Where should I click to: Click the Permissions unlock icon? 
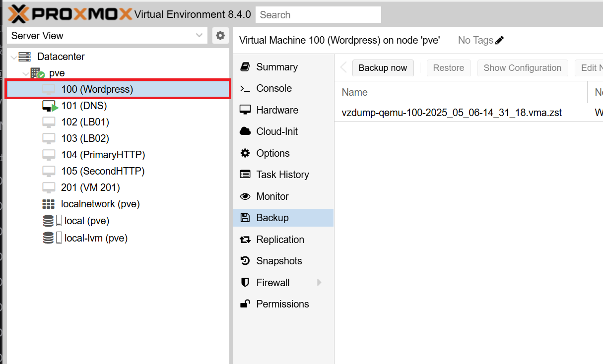point(245,304)
